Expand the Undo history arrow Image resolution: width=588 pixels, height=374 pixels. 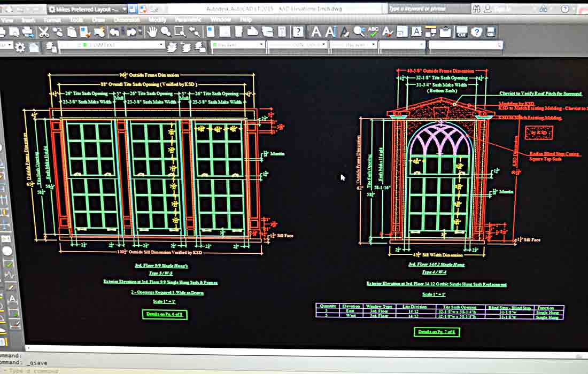(x=122, y=32)
